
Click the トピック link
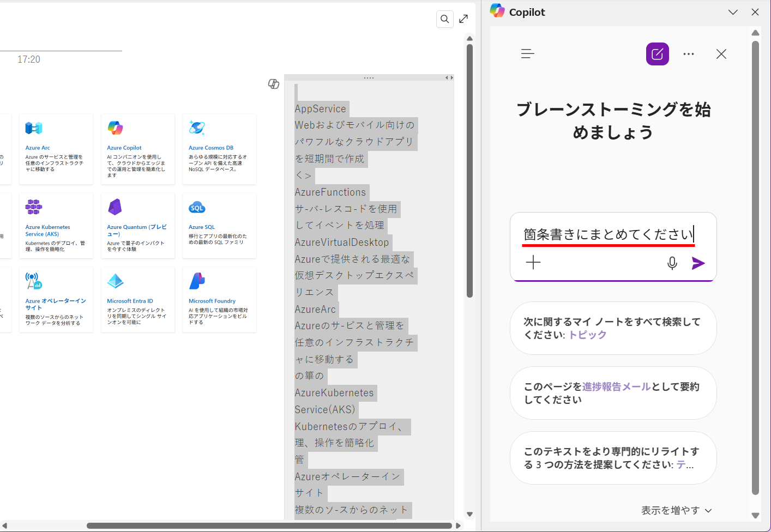(x=587, y=335)
